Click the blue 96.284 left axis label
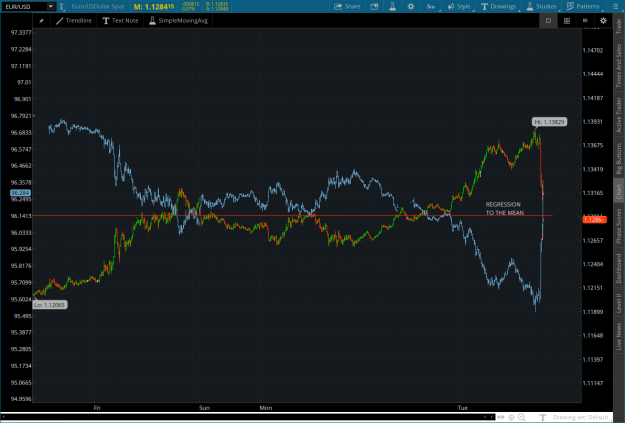The height and width of the screenshot is (423, 625). [x=20, y=193]
